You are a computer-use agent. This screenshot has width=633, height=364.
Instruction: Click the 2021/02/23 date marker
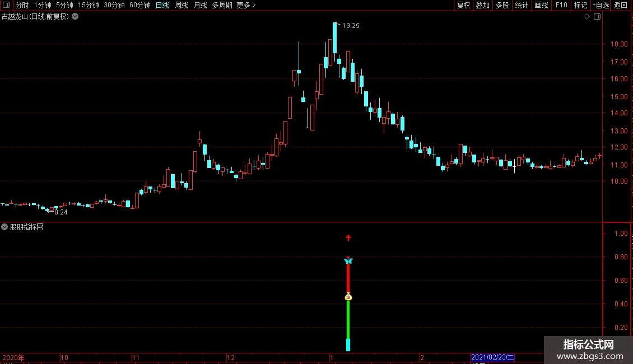click(x=492, y=357)
